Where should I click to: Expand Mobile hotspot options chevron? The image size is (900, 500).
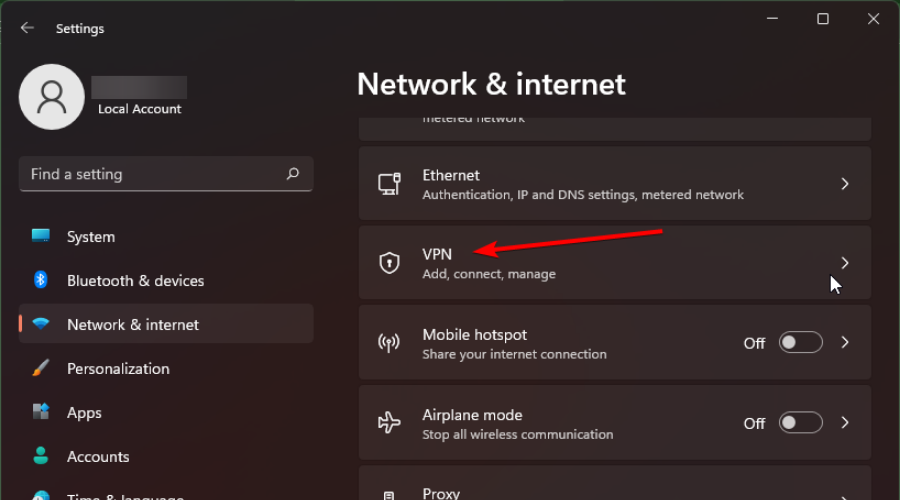point(845,343)
